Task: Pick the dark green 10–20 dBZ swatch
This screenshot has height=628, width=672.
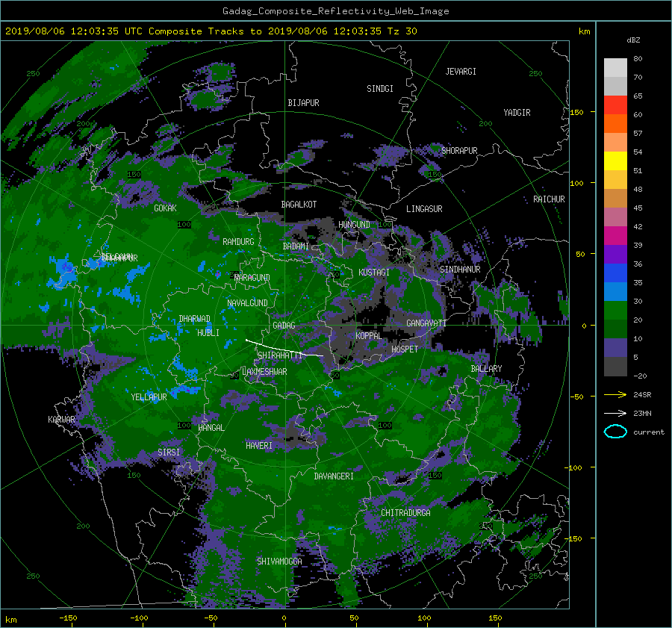Action: click(615, 329)
